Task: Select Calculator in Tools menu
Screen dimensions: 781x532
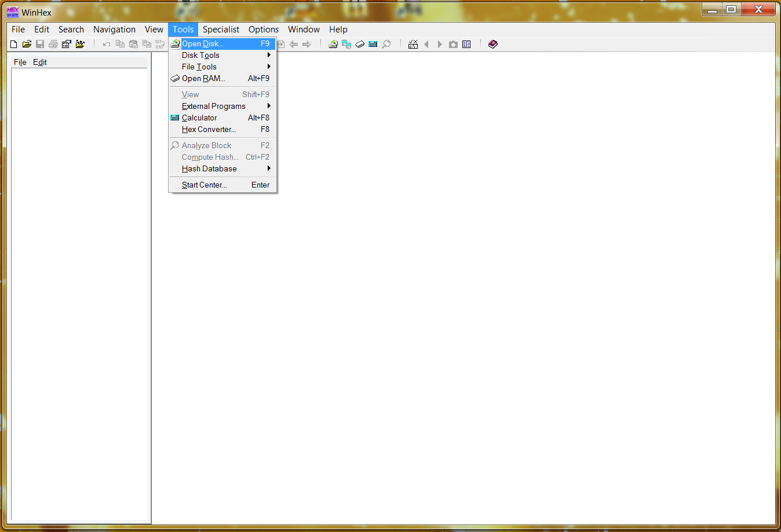Action: 223,118
